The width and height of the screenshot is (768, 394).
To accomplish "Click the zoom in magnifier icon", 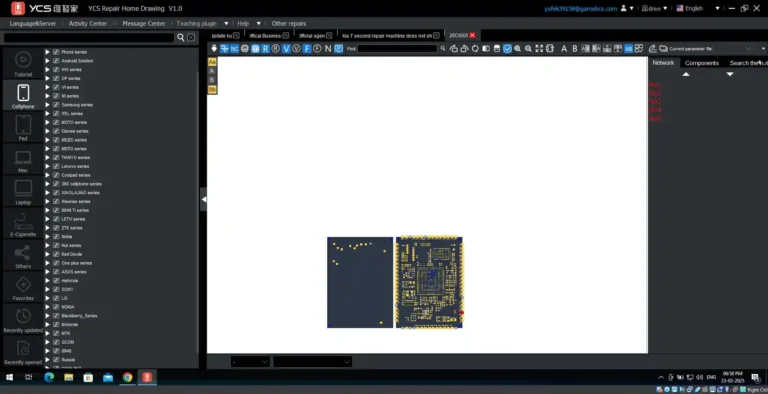I will click(518, 49).
